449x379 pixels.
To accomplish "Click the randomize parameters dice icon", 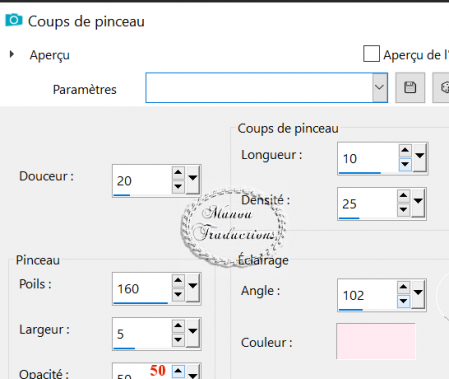I will coord(443,88).
